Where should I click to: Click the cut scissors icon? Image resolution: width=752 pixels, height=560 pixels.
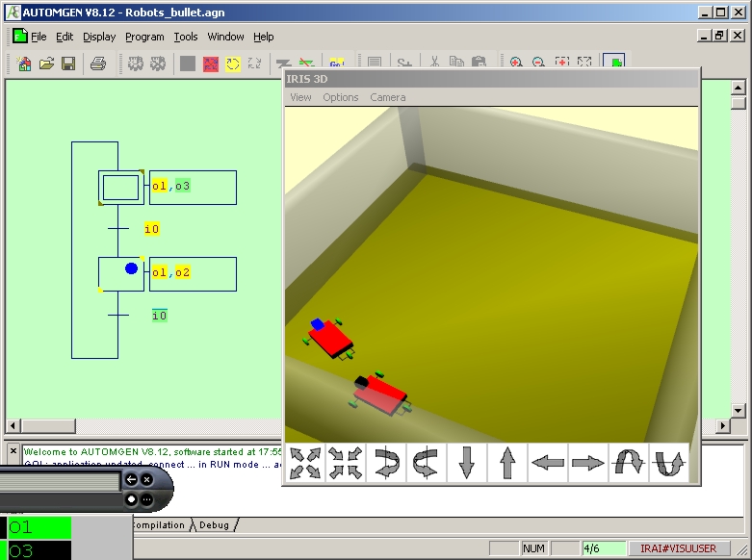[x=434, y=63]
